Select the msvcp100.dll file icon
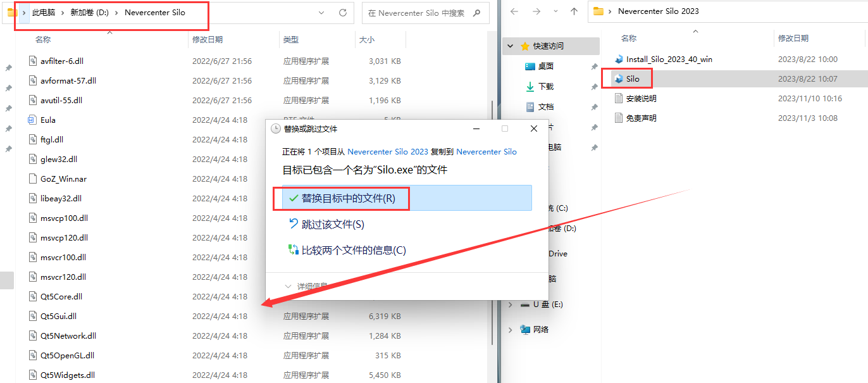The image size is (868, 383). [33, 218]
